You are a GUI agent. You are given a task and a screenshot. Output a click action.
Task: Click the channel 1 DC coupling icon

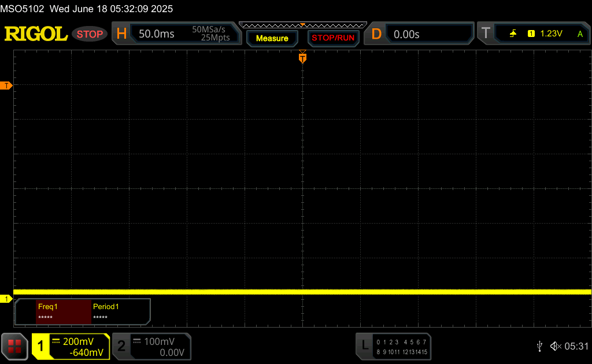point(56,341)
